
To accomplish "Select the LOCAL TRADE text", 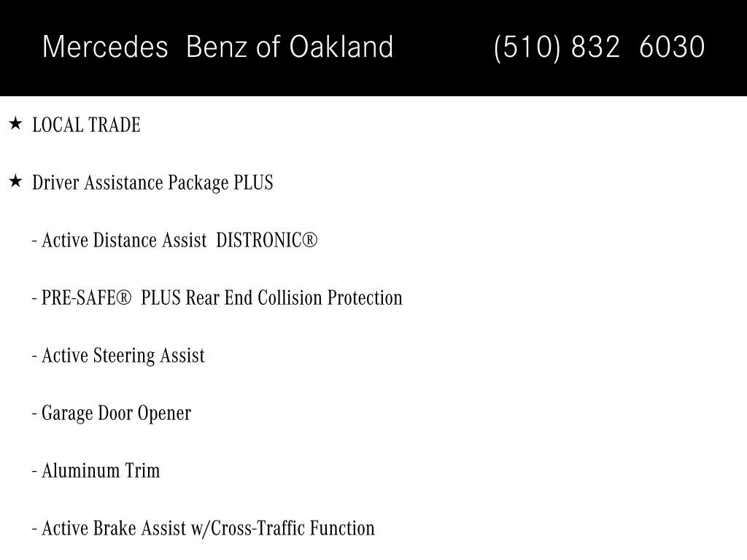I will click(86, 125).
